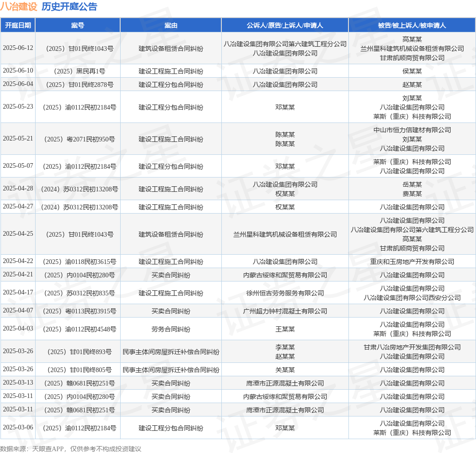The width and height of the screenshot is (476, 453).
Task: Select the 开庭日期 column header
Action: click(x=18, y=25)
